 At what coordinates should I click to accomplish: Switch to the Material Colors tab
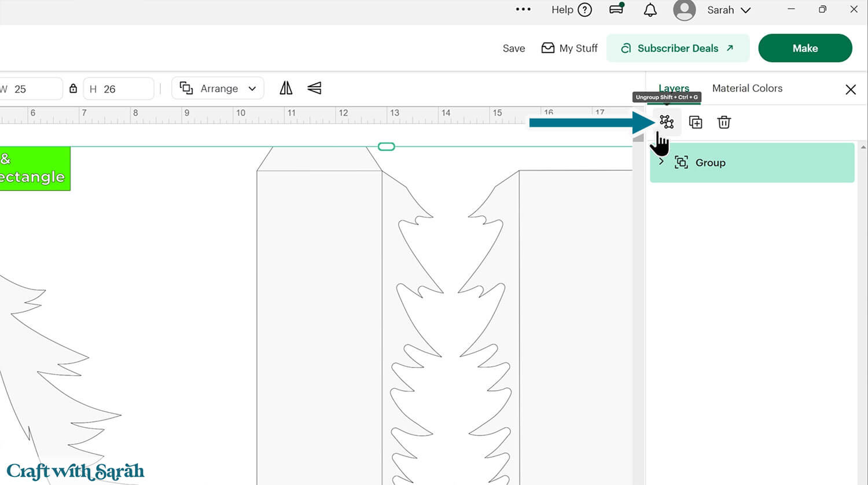(747, 88)
